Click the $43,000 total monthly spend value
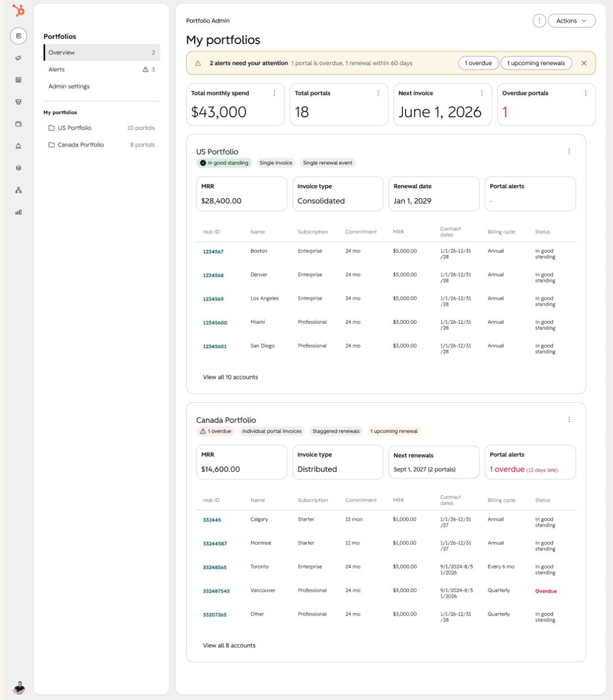The image size is (613, 700). coord(219,112)
